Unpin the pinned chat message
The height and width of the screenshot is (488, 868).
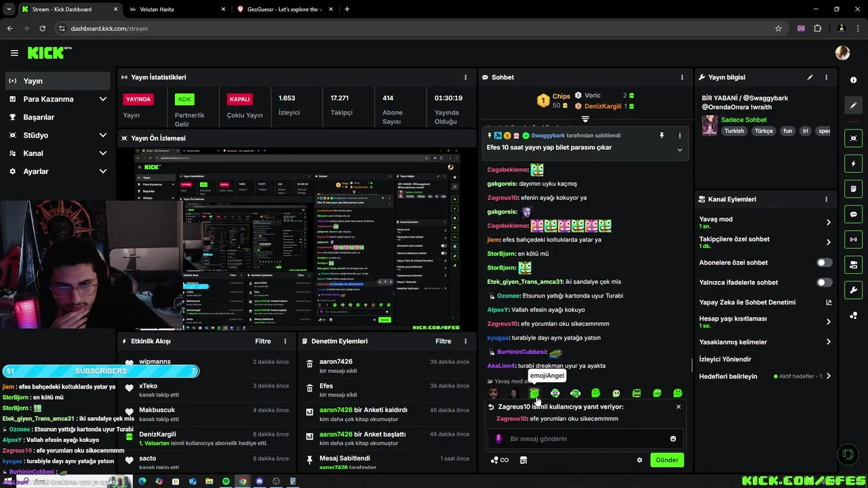point(662,136)
